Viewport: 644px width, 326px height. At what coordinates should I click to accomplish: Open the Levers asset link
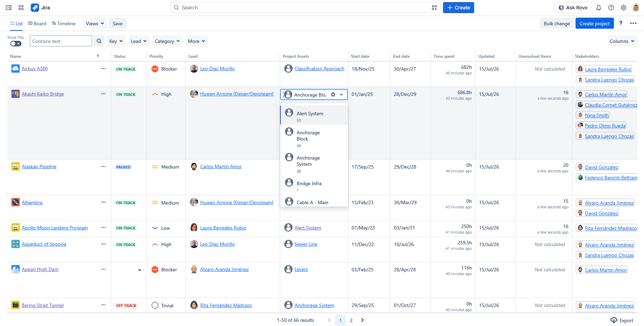(x=301, y=269)
